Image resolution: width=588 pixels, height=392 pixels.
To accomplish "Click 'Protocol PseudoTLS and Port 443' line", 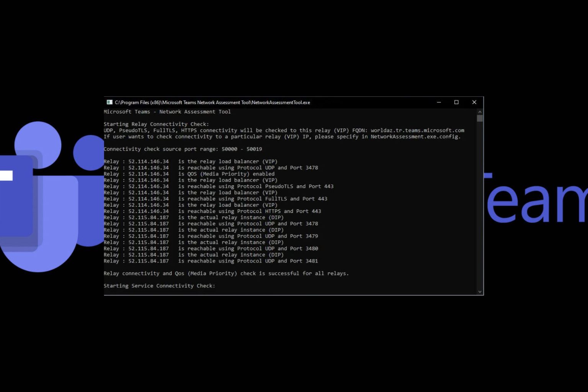I will coord(219,186).
